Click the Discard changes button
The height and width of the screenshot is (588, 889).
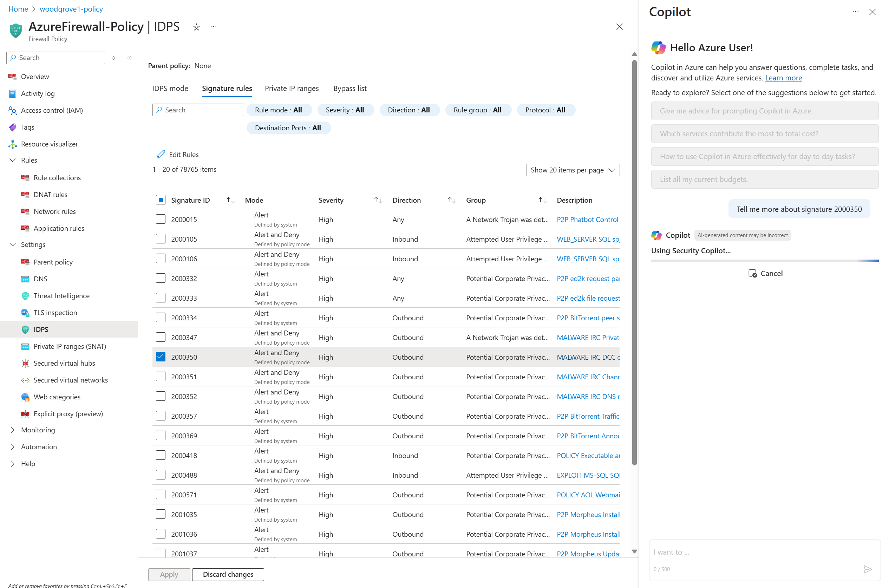coord(228,574)
